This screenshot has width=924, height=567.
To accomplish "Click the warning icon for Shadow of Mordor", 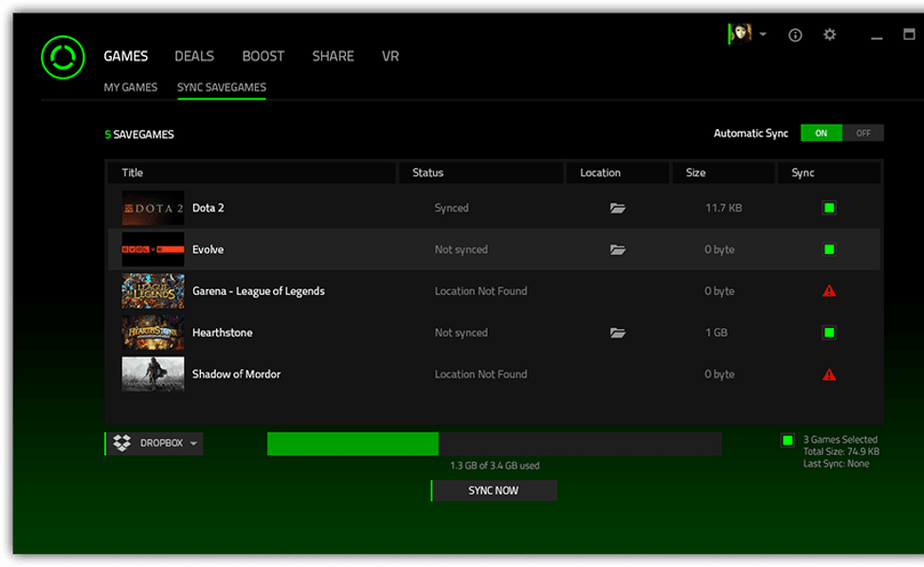I will 828,375.
